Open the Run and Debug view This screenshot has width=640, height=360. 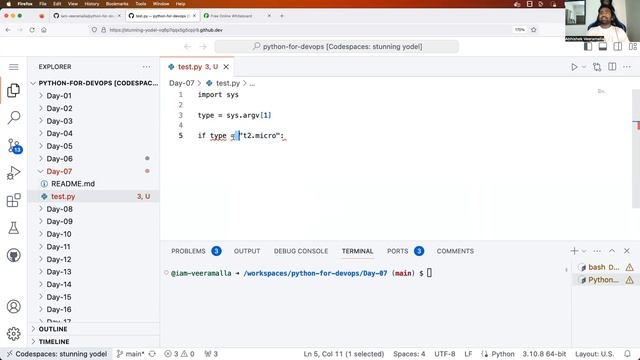[13, 173]
